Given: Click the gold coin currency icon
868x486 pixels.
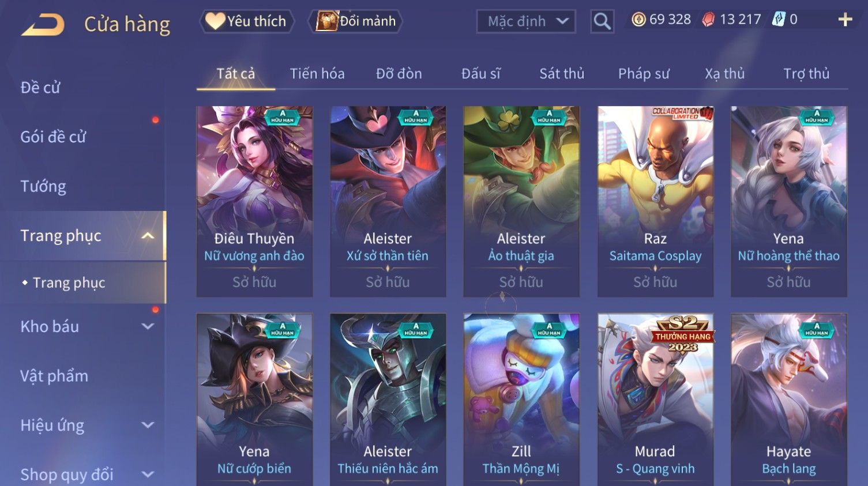Looking at the screenshot, I should 638,20.
